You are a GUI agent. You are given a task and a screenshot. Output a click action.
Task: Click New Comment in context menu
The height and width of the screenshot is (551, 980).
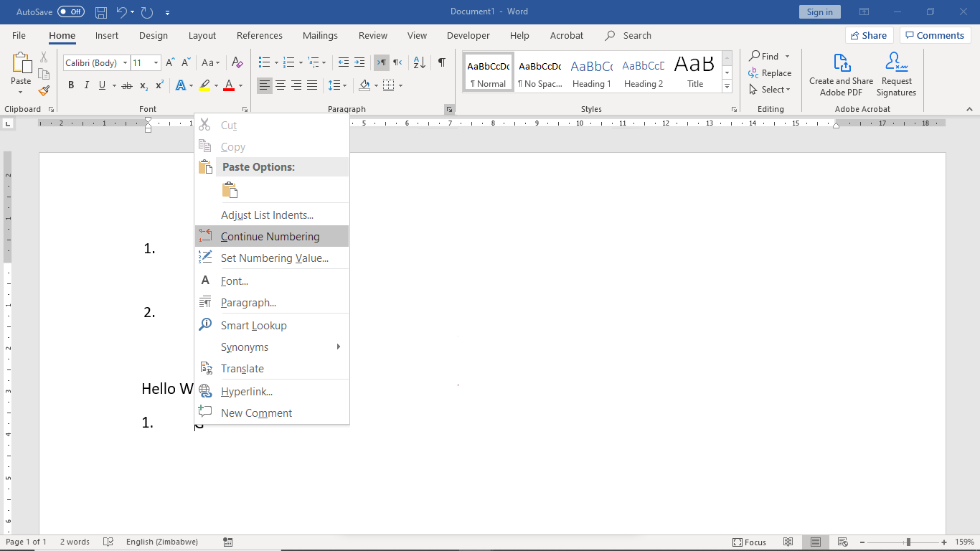click(272, 413)
